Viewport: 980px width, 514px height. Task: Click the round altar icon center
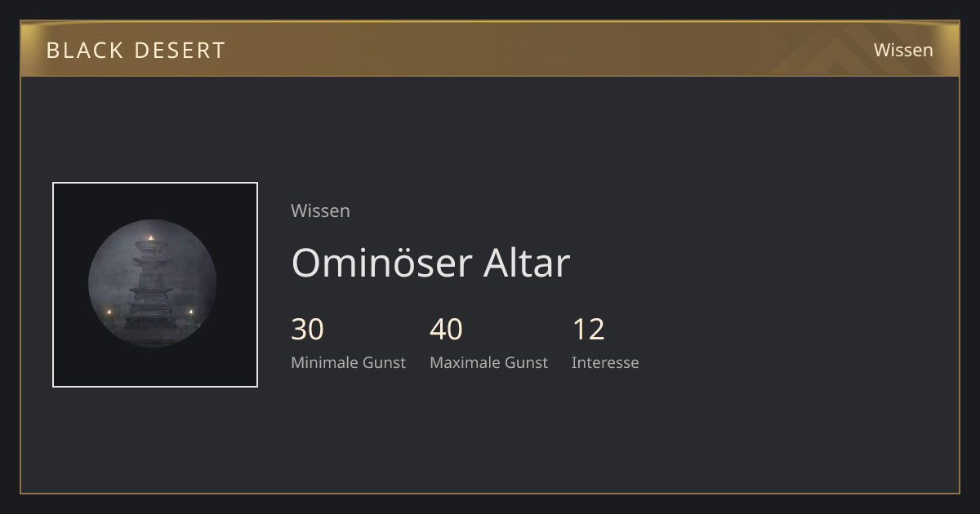pos(152,284)
